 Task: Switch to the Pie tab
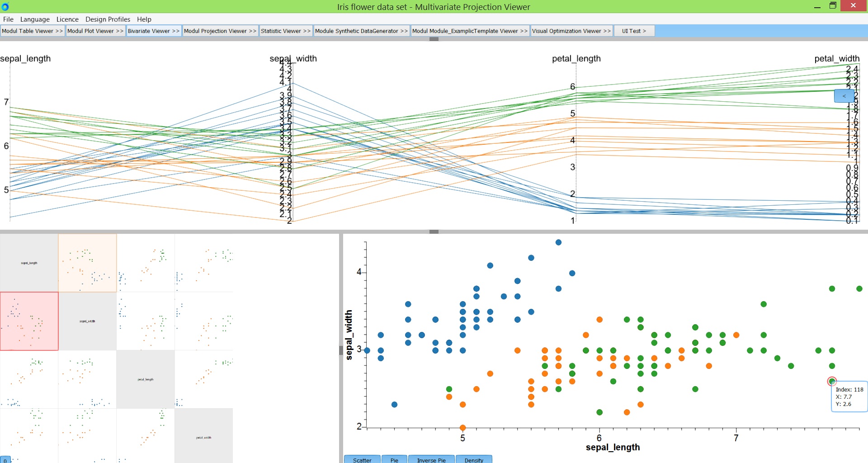pyautogui.click(x=394, y=459)
